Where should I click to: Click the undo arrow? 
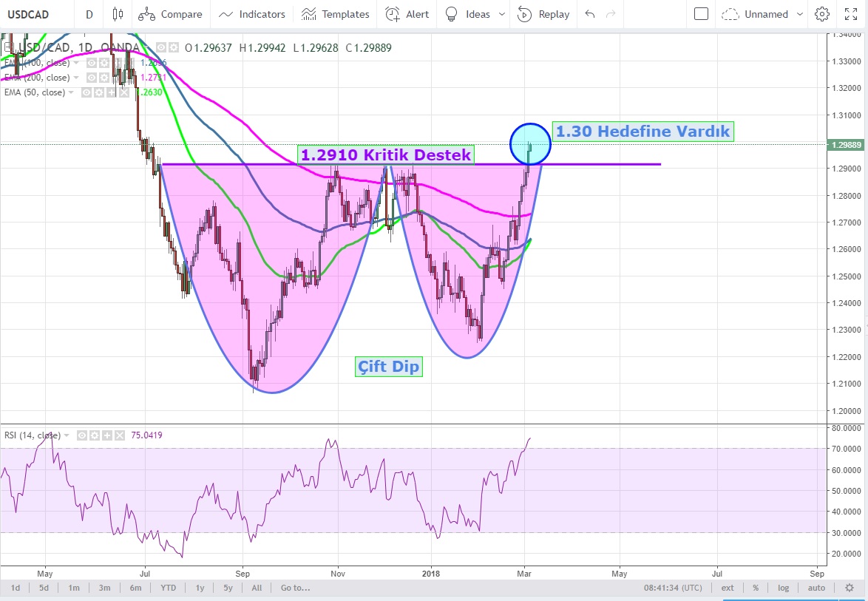point(589,14)
